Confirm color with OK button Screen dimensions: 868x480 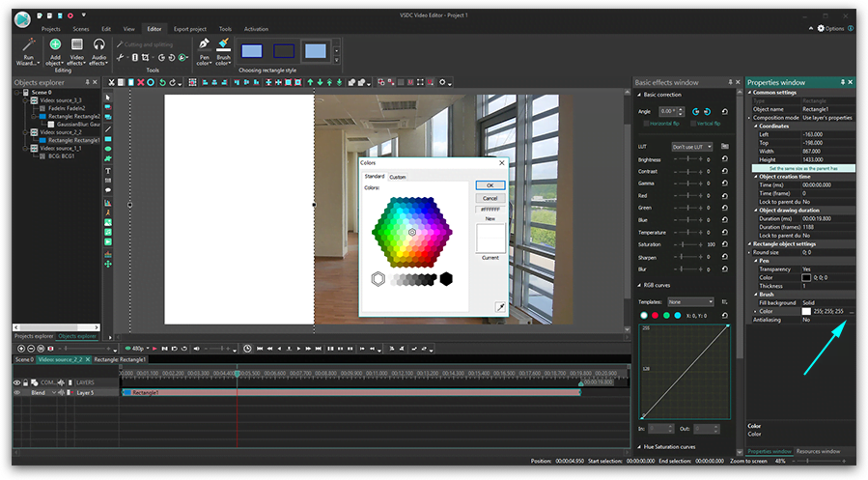[x=490, y=185]
